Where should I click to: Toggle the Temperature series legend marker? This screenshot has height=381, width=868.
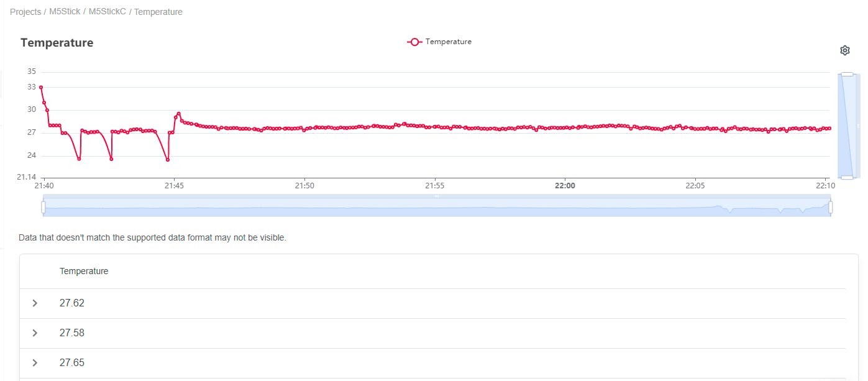[x=414, y=42]
